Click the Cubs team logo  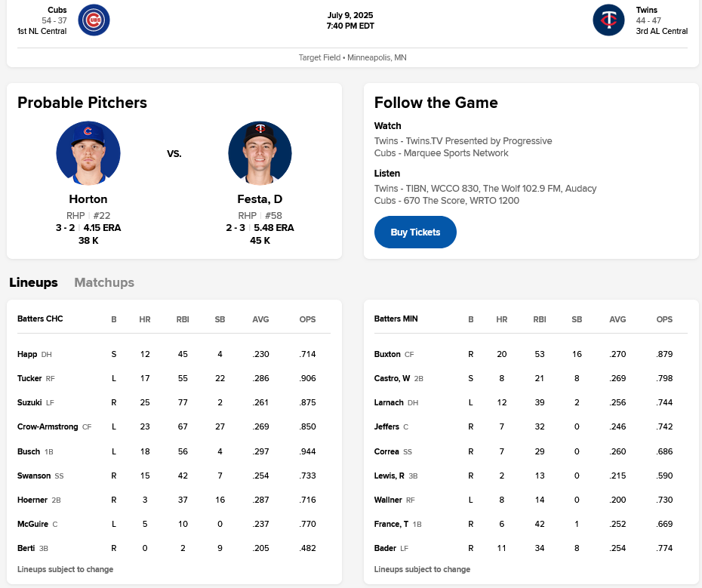click(x=94, y=20)
